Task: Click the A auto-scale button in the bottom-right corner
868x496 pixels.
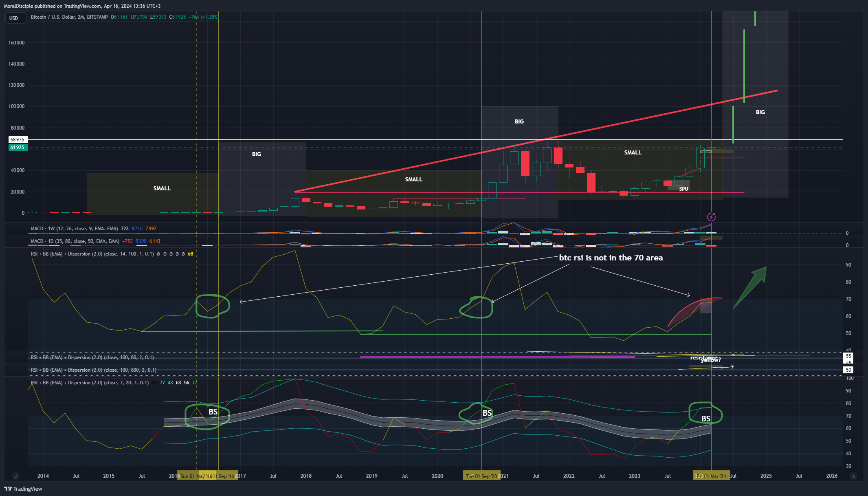Action: click(854, 476)
